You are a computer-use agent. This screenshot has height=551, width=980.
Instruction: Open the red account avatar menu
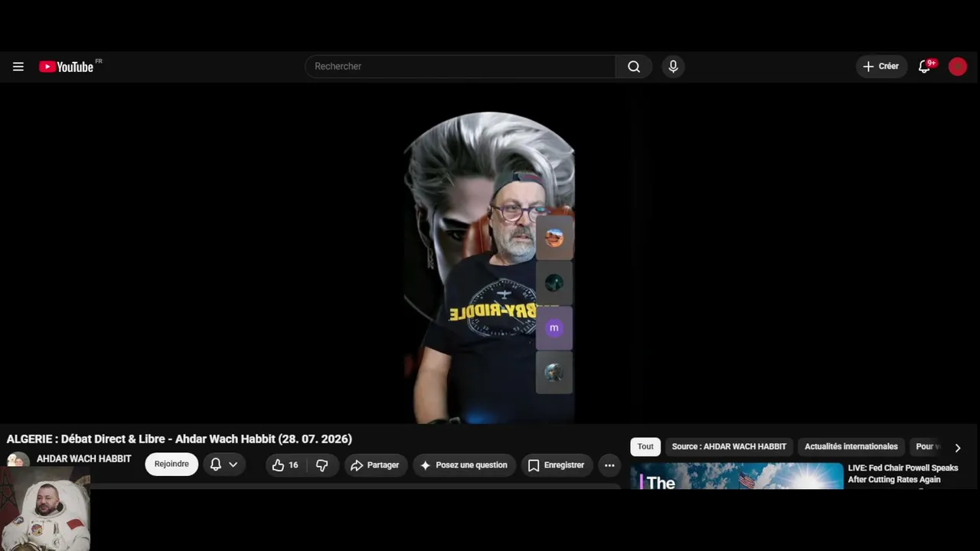[x=957, y=67]
